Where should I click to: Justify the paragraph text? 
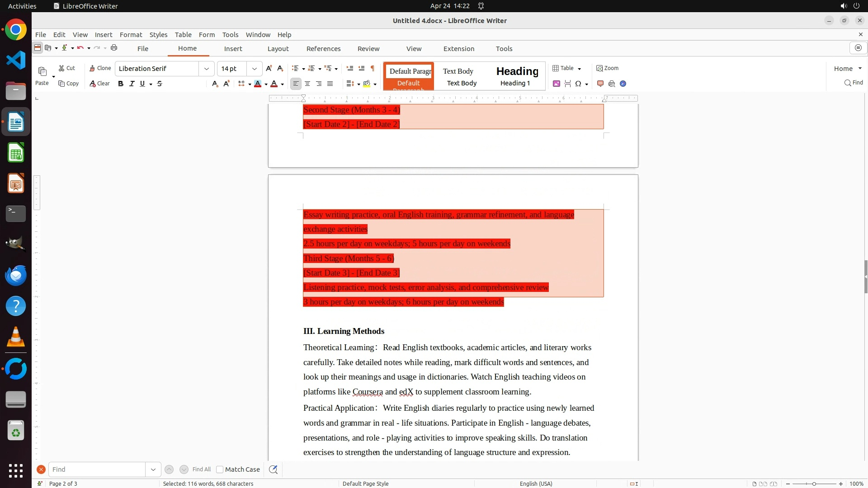[x=330, y=84]
